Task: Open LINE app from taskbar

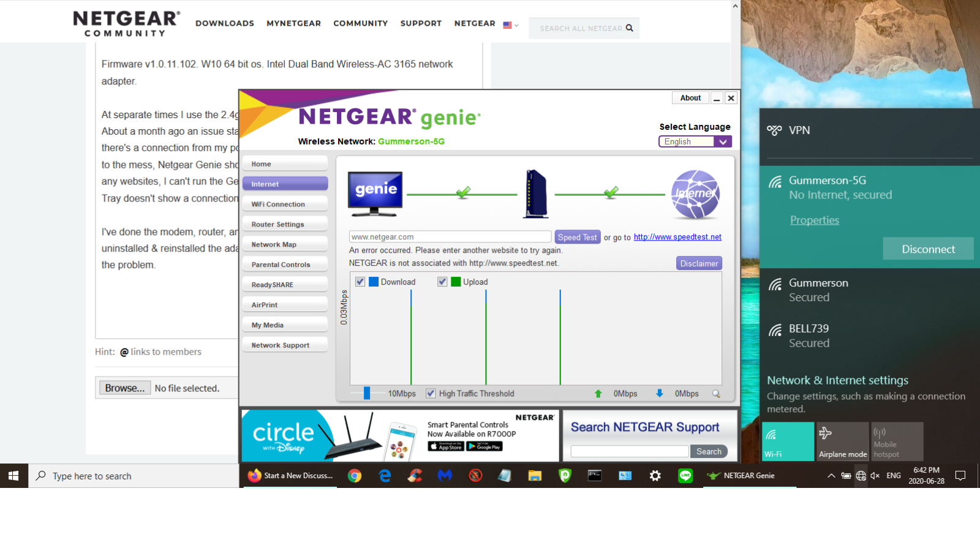Action: tap(685, 476)
